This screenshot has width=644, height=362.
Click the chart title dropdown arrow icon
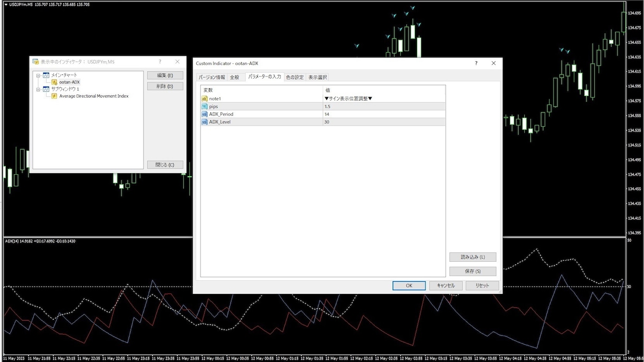[5, 4]
